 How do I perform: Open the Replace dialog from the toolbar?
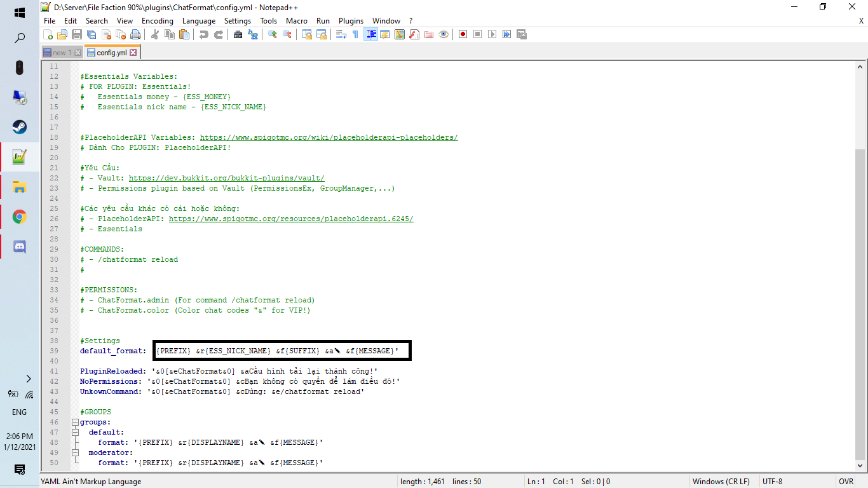pos(253,34)
